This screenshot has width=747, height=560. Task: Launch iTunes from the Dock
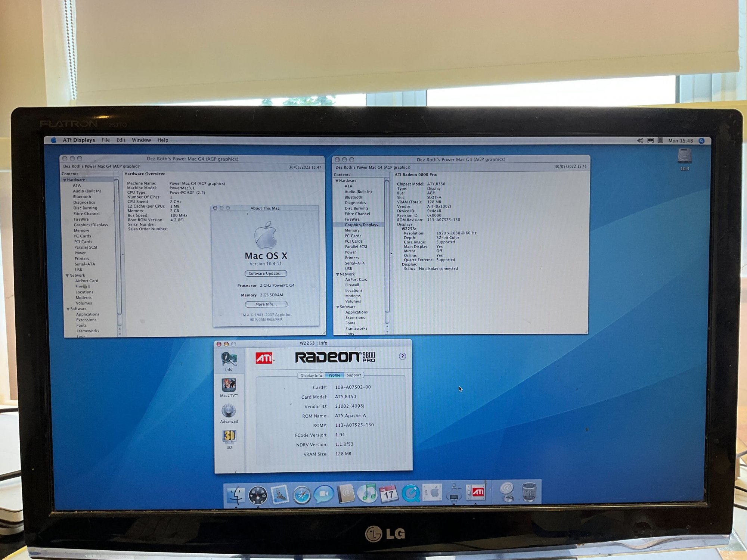(367, 493)
